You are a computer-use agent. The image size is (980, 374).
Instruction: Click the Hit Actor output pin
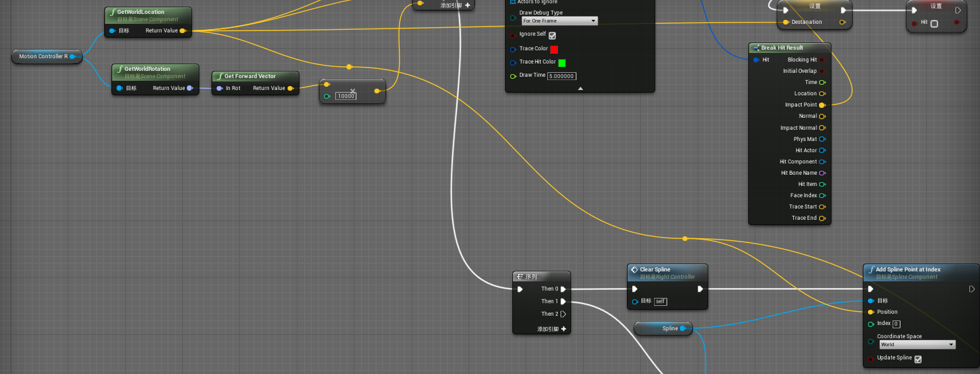tap(822, 150)
